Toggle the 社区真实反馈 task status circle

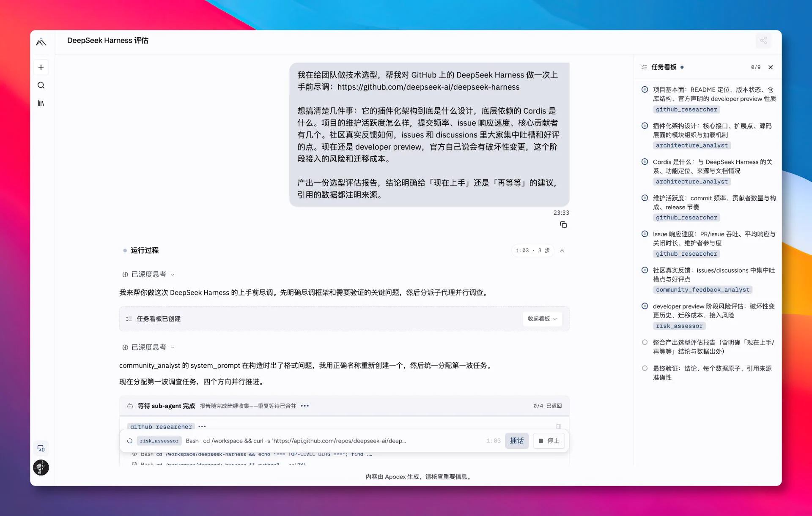pyautogui.click(x=645, y=270)
